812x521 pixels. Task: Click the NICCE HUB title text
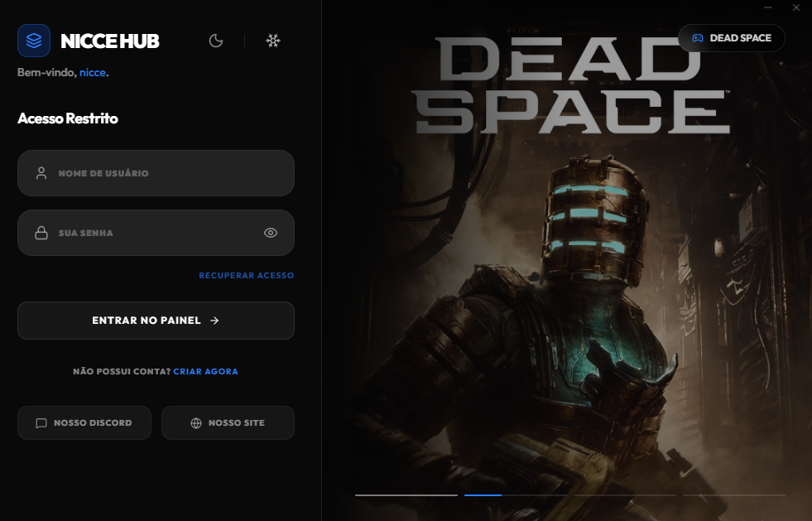click(110, 41)
